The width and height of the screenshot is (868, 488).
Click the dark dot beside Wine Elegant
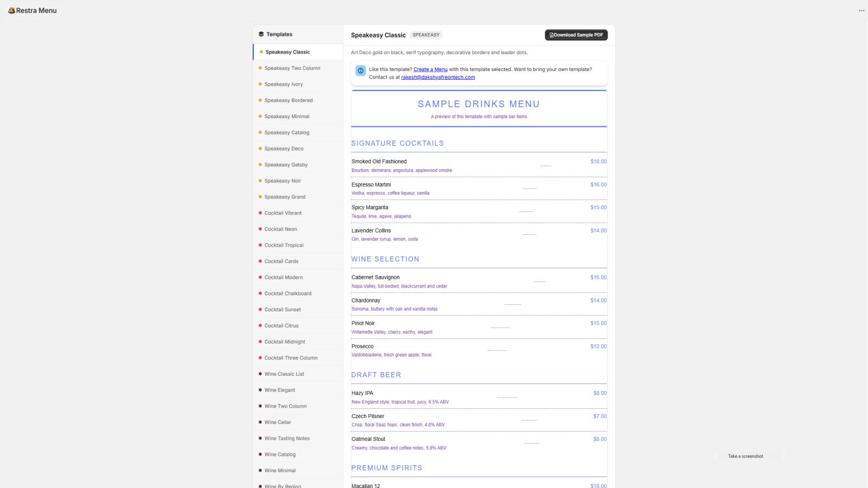pos(260,390)
